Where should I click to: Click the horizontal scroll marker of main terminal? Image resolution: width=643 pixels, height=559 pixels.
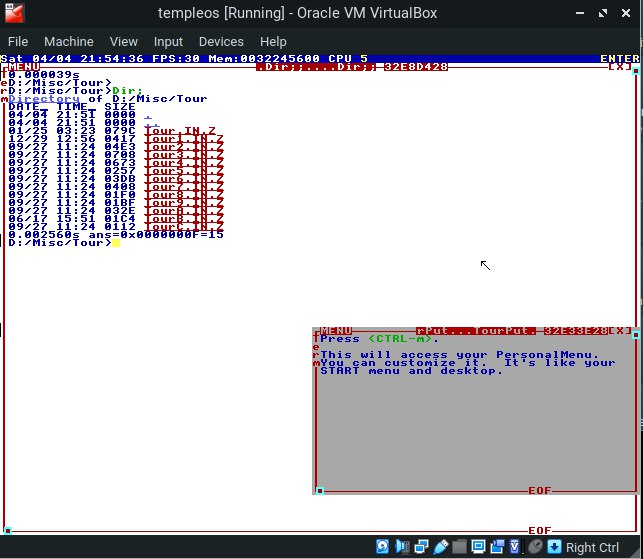(x=8, y=531)
